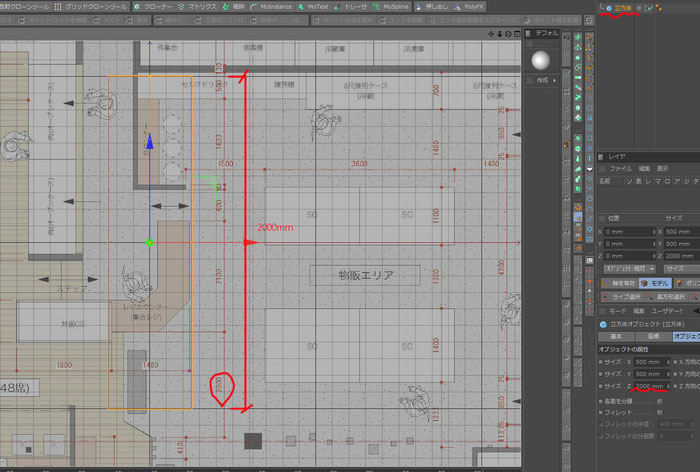
Task: Click the 名前 column header in Layers
Action: coord(604,181)
